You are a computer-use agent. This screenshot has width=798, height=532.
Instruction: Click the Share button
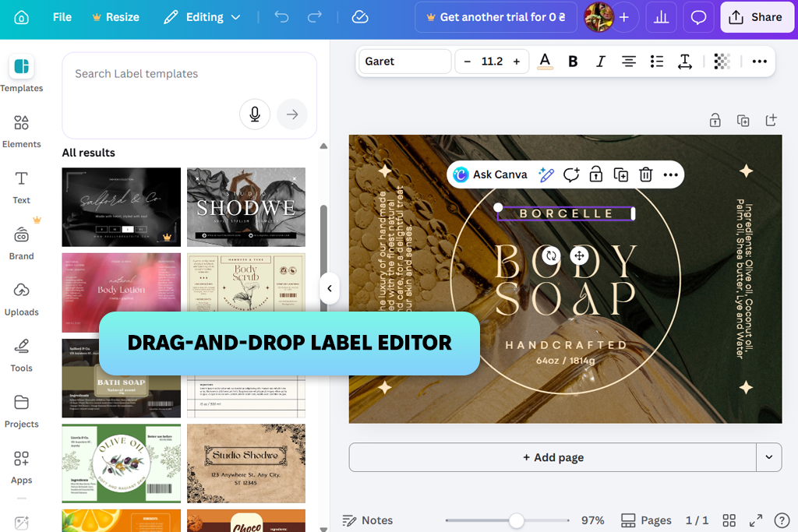[756, 17]
